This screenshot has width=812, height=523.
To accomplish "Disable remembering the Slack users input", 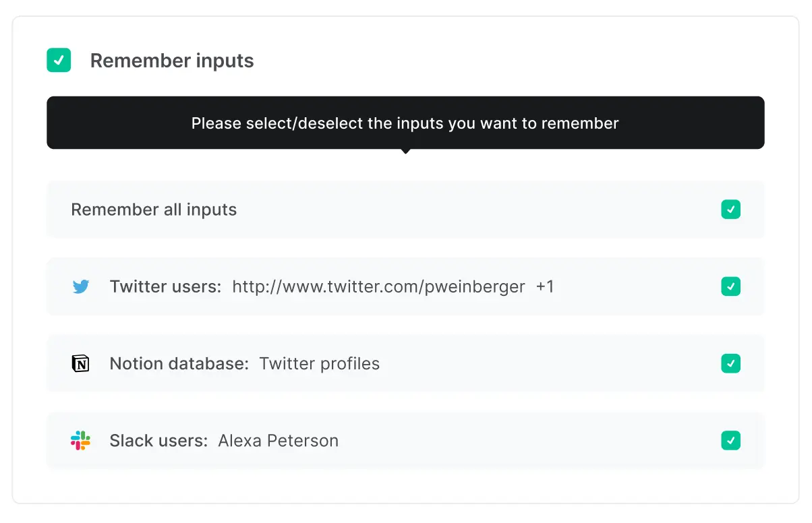I will [x=730, y=441].
